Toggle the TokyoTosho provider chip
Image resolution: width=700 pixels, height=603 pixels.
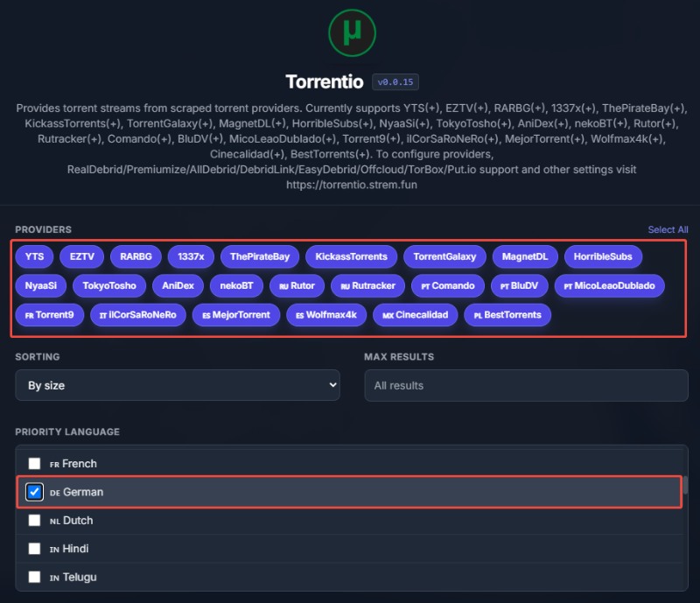(109, 286)
